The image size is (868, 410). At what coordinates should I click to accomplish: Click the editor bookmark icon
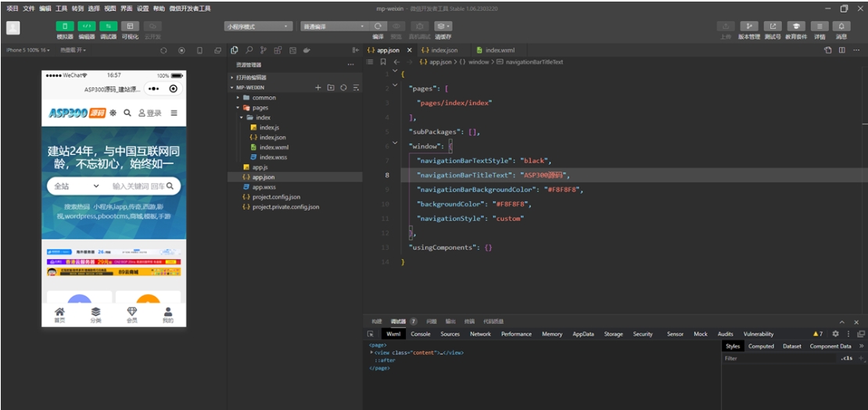point(382,62)
